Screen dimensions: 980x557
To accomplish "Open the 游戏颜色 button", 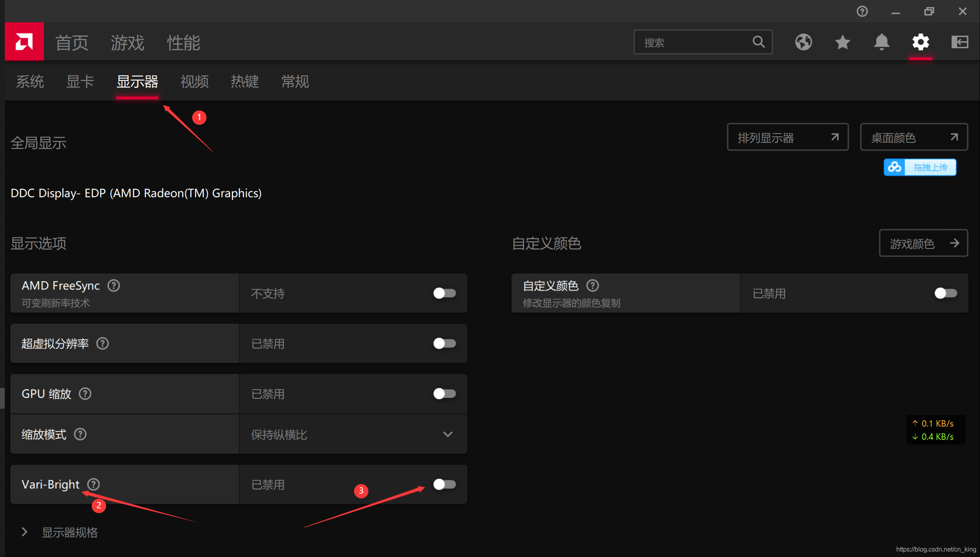I will click(x=923, y=243).
